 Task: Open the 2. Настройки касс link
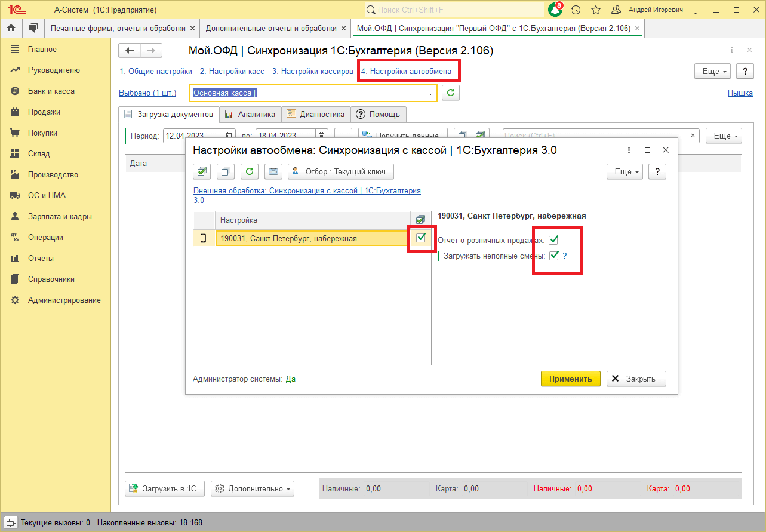(232, 71)
